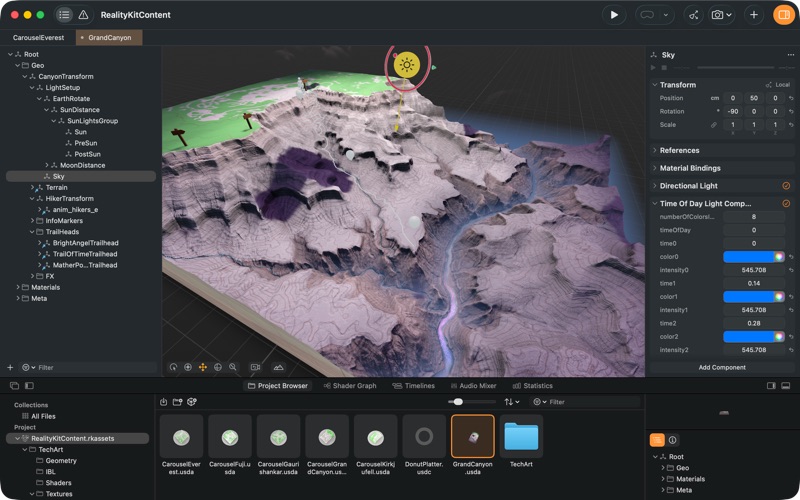Click the environment terrain viewport icon
The height and width of the screenshot is (500, 800).
(279, 367)
